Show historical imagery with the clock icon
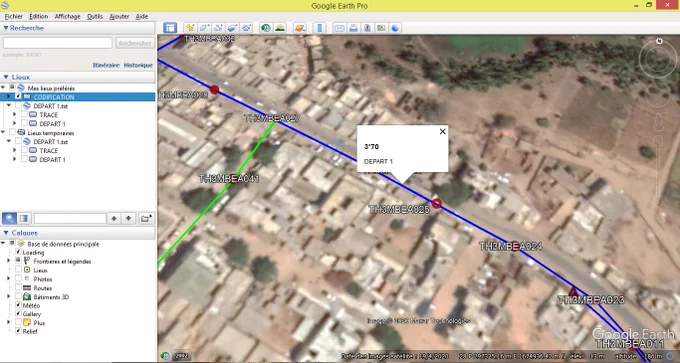This screenshot has height=363, width=680. [x=266, y=28]
